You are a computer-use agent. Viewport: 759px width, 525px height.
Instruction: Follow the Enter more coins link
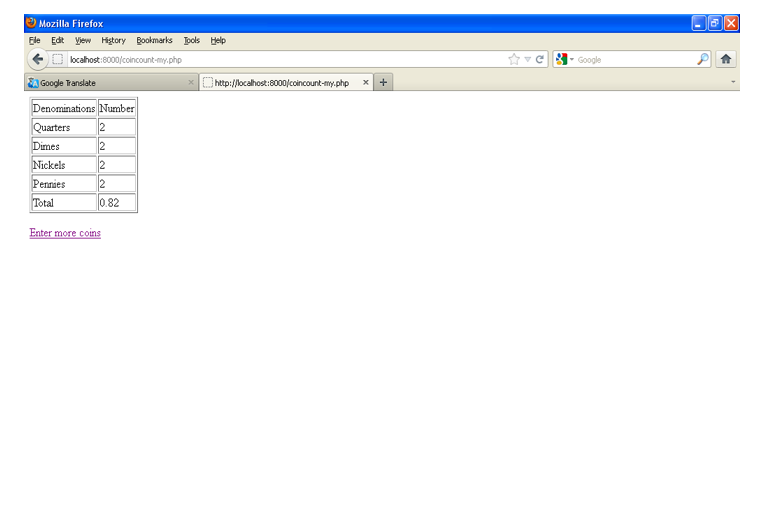pyautogui.click(x=65, y=233)
